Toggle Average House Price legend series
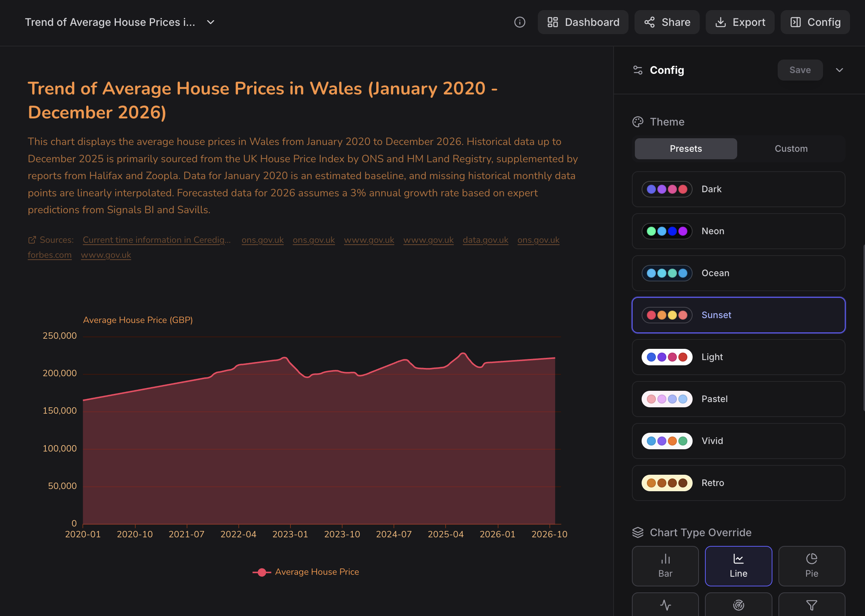The image size is (865, 616). [306, 572]
